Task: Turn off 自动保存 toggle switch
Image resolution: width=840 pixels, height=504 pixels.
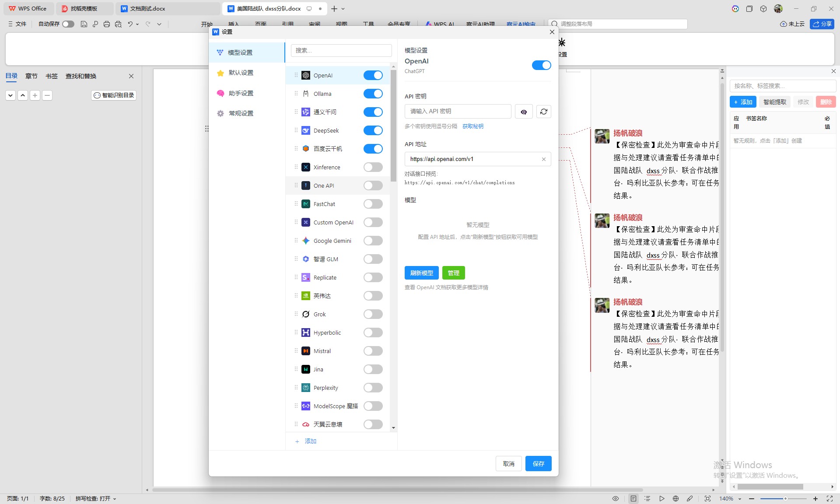Action: click(68, 24)
